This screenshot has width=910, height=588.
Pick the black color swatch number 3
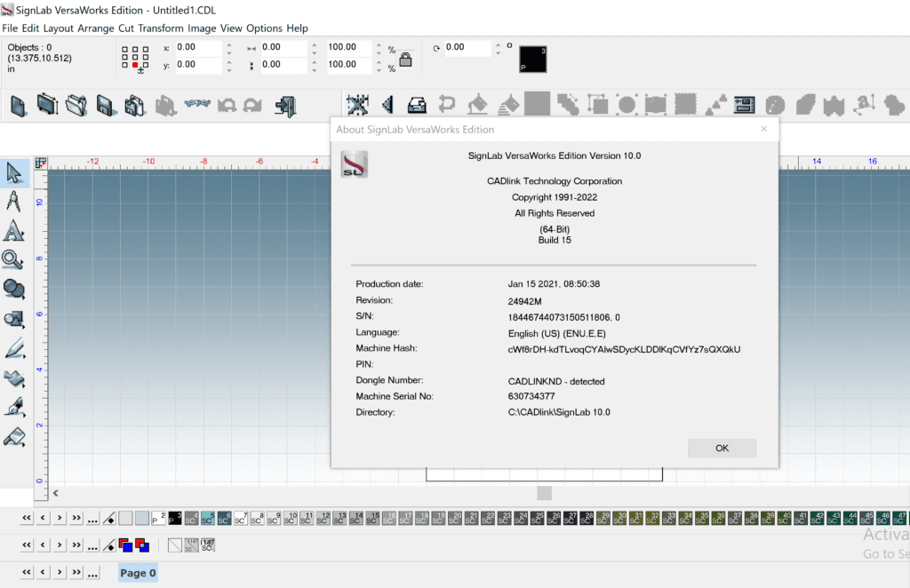(175, 518)
